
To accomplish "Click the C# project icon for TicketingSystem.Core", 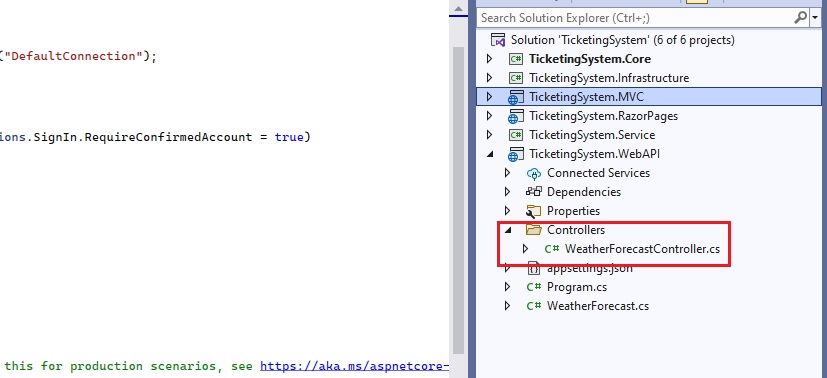I will (515, 59).
